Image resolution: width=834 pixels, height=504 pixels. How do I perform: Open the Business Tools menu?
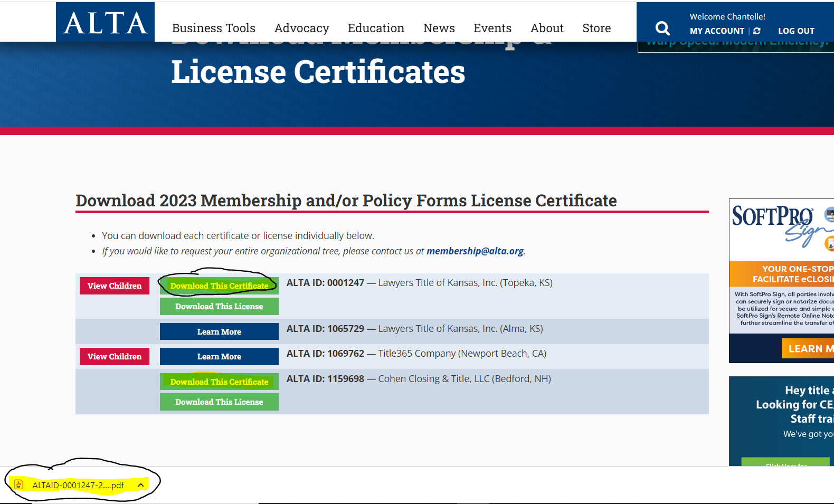pyautogui.click(x=214, y=28)
